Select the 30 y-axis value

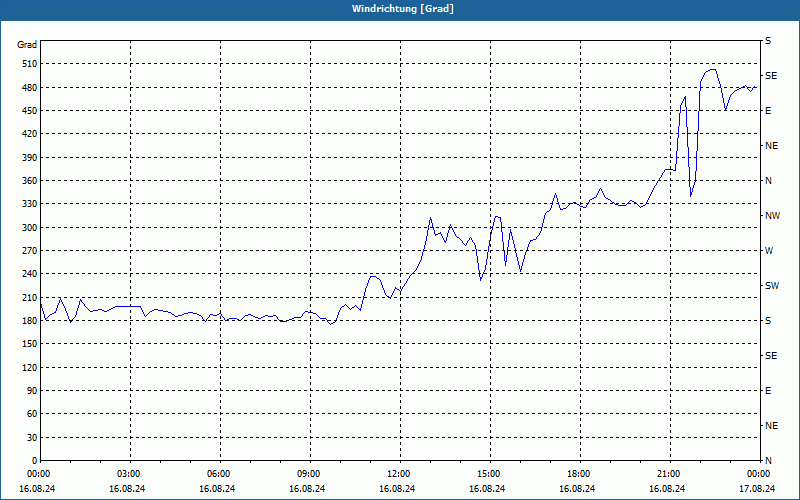(32, 437)
